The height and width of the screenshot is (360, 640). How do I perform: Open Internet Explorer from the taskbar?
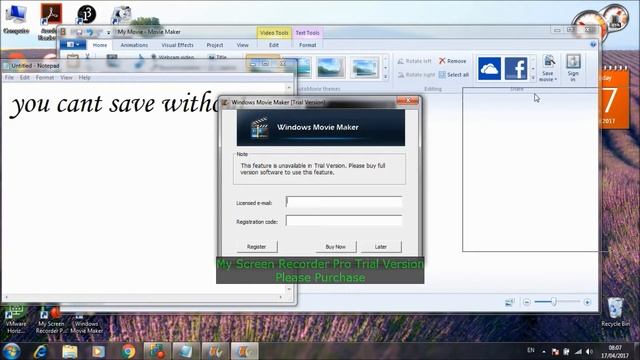coord(40,351)
